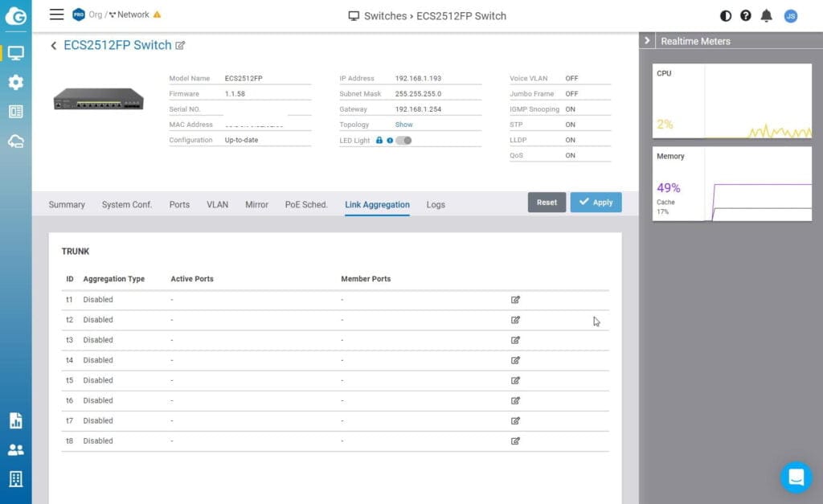Toggle the LED Light switch
823x504 pixels.
403,140
